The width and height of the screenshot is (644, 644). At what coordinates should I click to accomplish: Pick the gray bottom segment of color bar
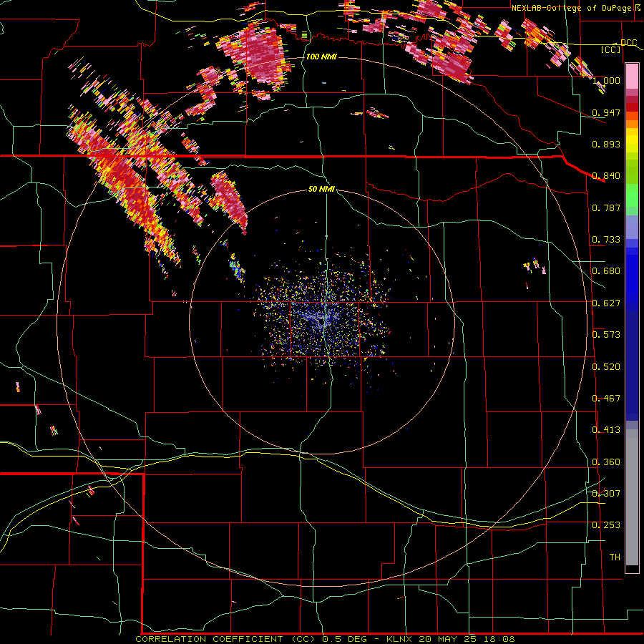632,497
